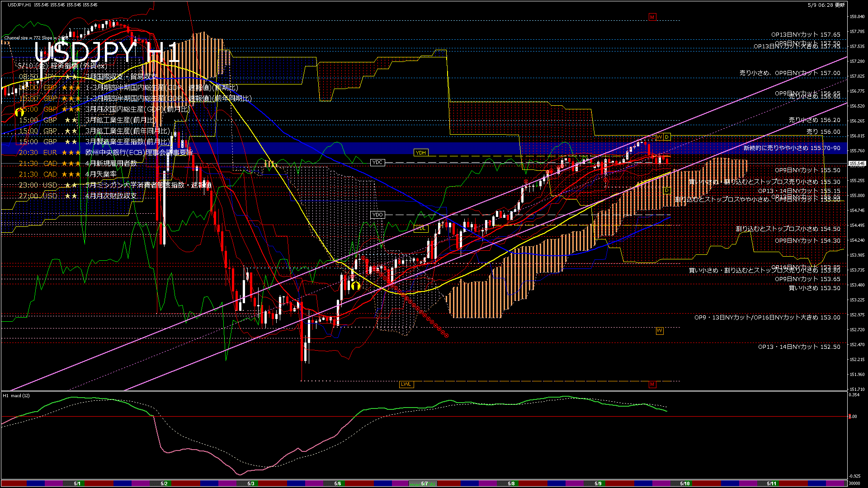Click the H1 macd (12) indicator label

click(x=17, y=396)
